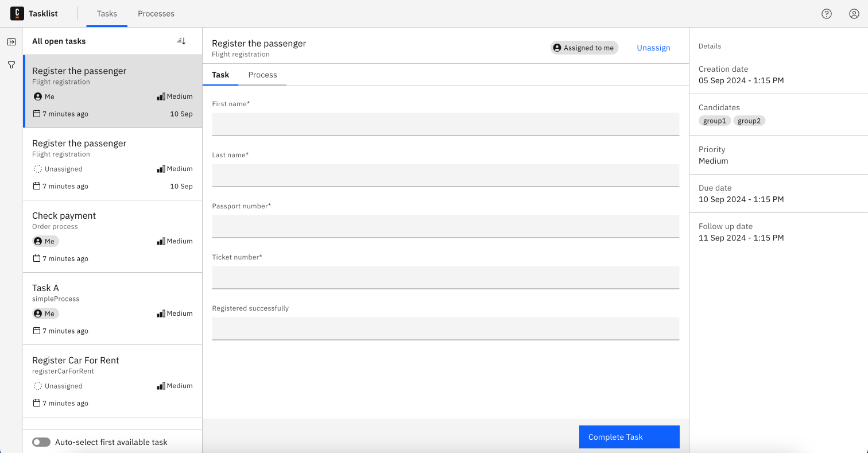
Task: Open the help question mark icon
Action: [x=827, y=13]
